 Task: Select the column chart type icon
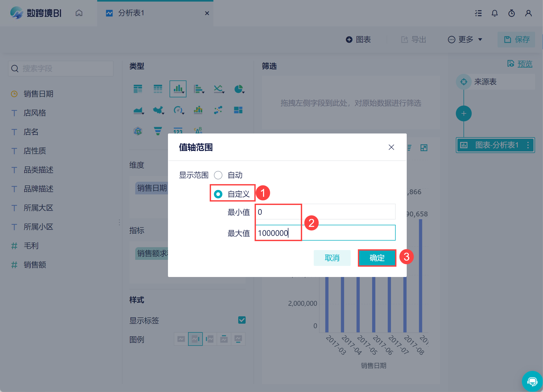[x=178, y=89]
